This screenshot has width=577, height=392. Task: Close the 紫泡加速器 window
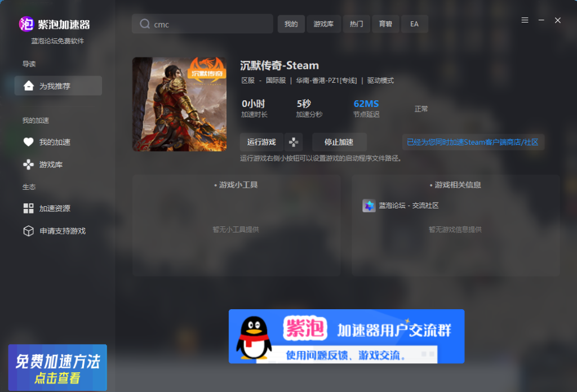coord(558,20)
